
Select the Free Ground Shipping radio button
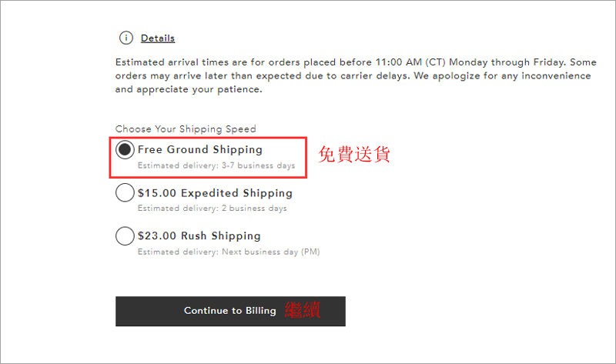(125, 149)
